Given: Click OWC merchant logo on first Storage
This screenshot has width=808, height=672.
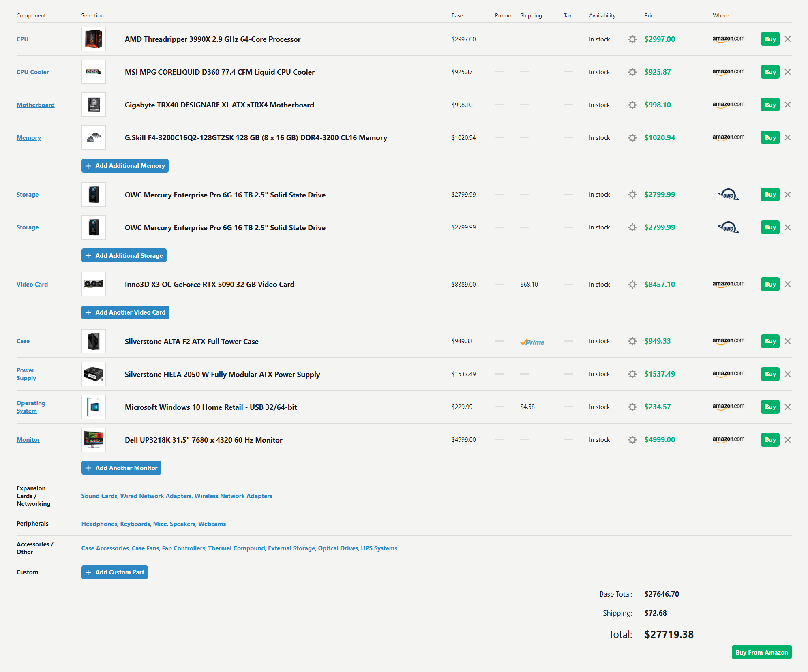Looking at the screenshot, I should tap(728, 195).
